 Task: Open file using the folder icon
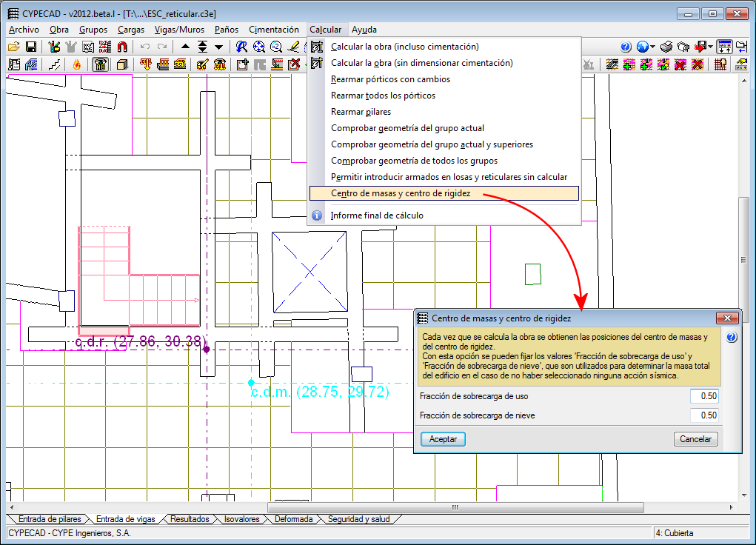[x=14, y=47]
